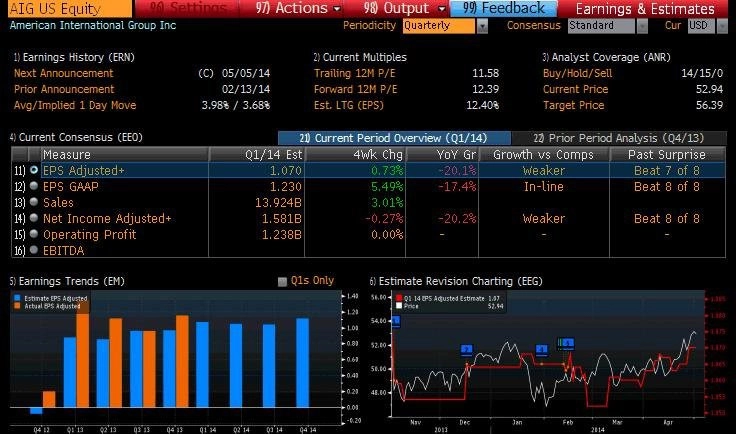Click the Q4 14 blue estimate bar
This screenshot has height=434, width=736.
(303, 363)
